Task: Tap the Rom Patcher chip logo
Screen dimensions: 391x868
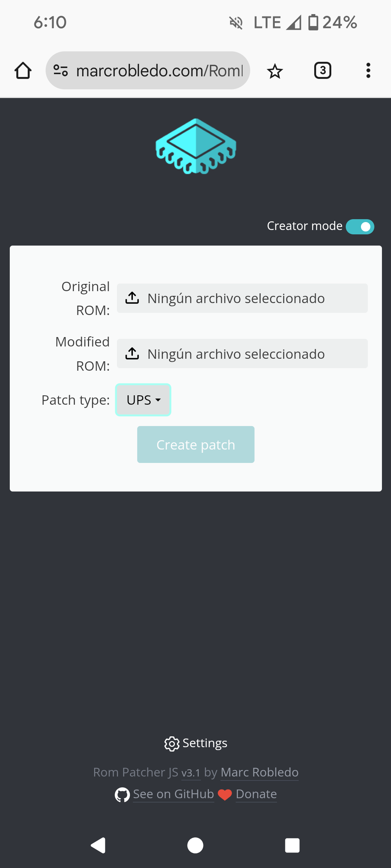Action: (196, 146)
